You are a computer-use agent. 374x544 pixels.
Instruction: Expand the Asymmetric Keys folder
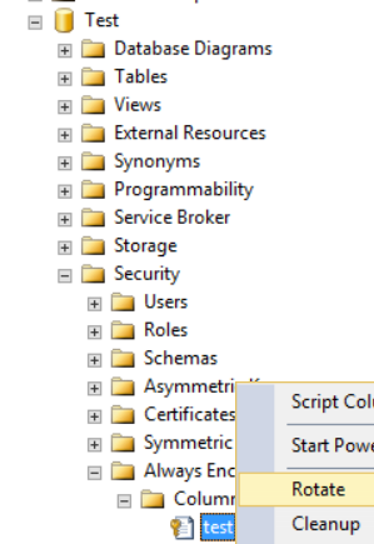pyautogui.click(x=94, y=388)
